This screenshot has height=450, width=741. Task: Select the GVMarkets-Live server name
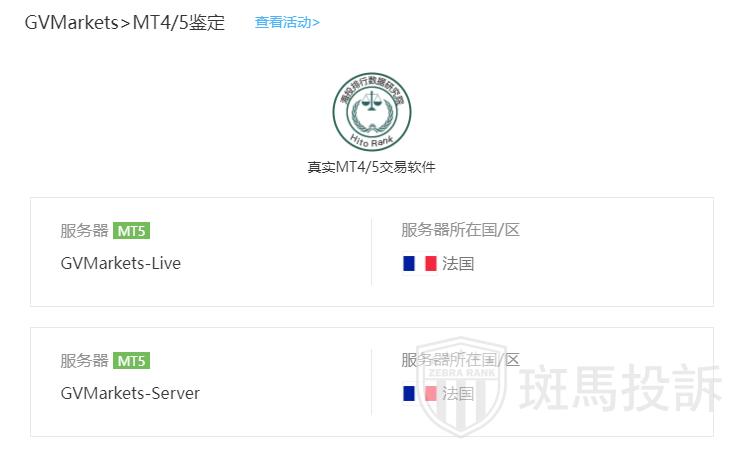121,263
